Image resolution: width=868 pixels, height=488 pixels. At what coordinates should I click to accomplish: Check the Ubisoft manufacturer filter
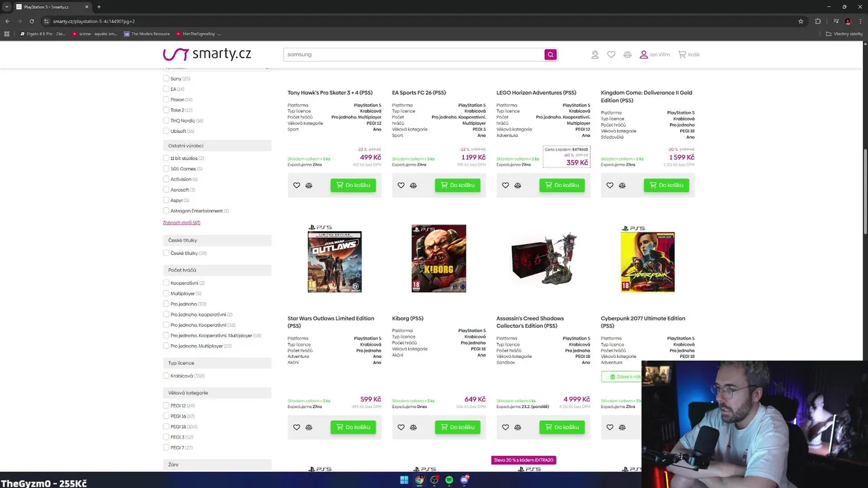(166, 131)
